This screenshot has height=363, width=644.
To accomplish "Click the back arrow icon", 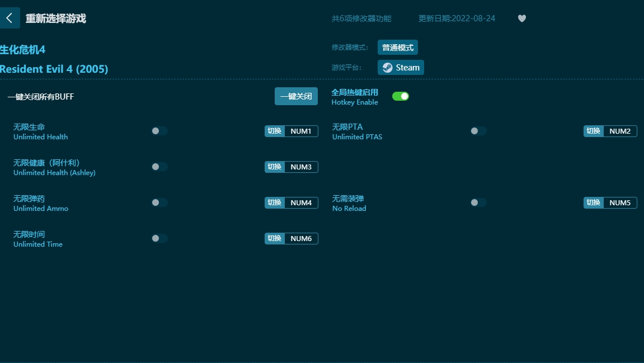I will click(x=10, y=18).
